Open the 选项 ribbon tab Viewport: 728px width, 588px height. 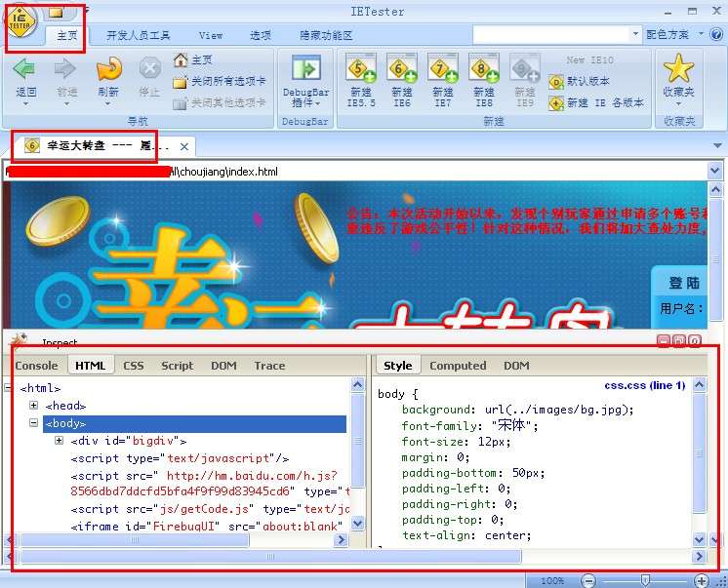(x=260, y=35)
